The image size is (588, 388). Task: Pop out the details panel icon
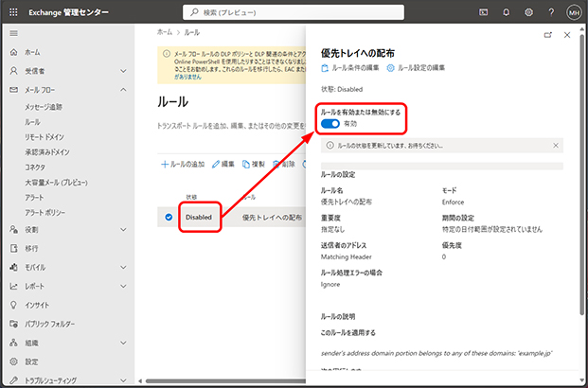(548, 35)
